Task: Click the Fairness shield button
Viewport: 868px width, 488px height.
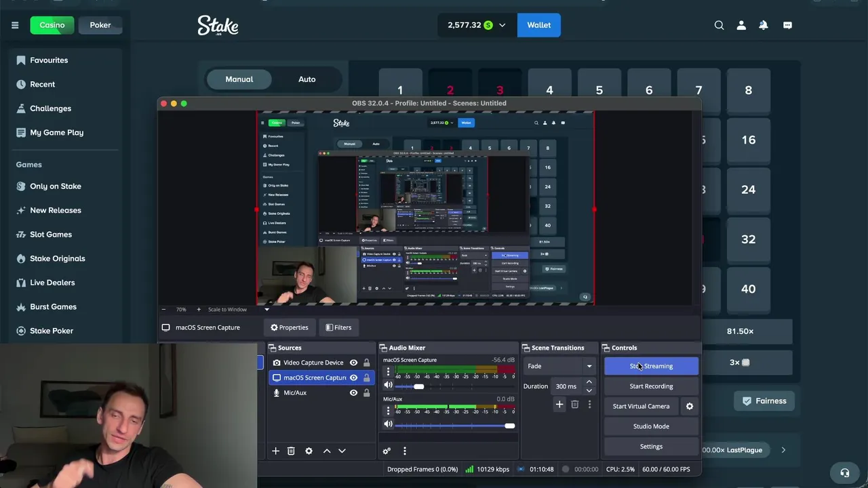Action: pos(764,401)
